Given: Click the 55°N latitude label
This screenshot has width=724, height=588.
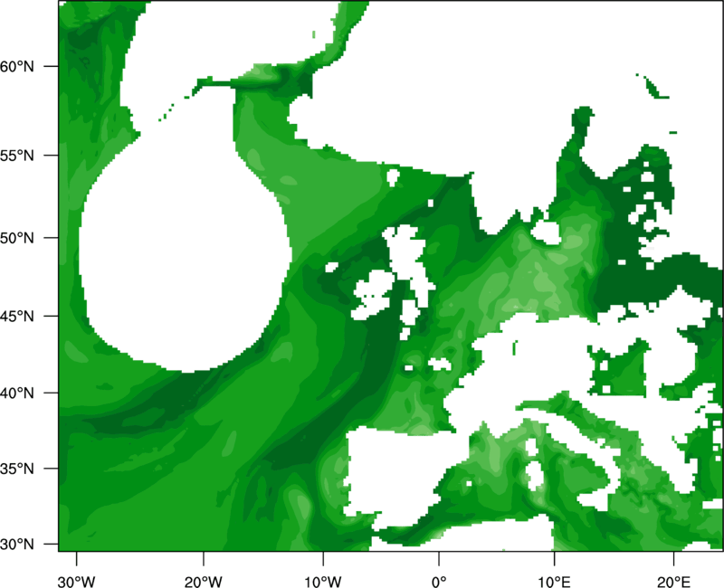Looking at the screenshot, I should tap(17, 156).
